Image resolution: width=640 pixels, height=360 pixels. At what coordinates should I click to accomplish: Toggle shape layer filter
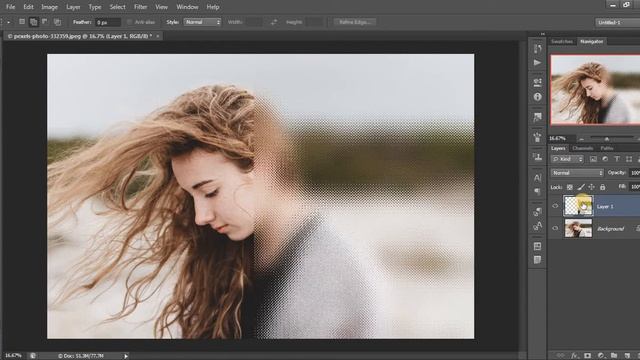(629, 159)
